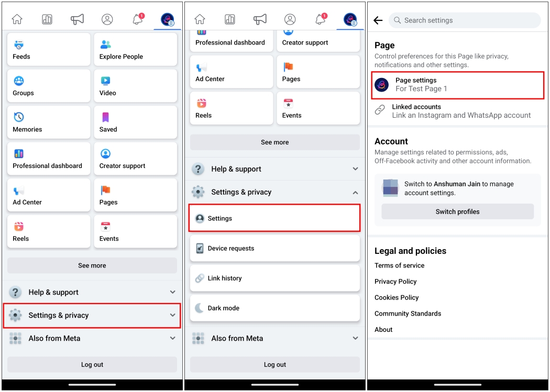Collapse the Settings & privacy section

tap(274, 192)
